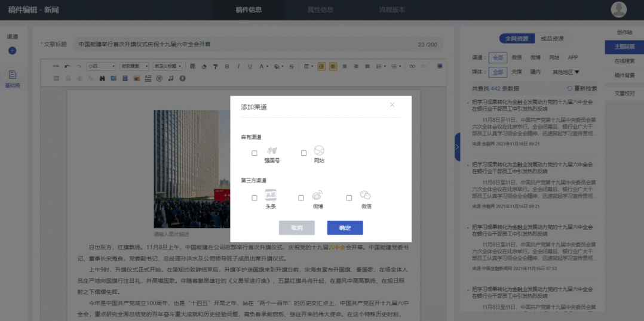Expand the 其他地区 region dropdown
The height and width of the screenshot is (321, 644).
tap(566, 72)
